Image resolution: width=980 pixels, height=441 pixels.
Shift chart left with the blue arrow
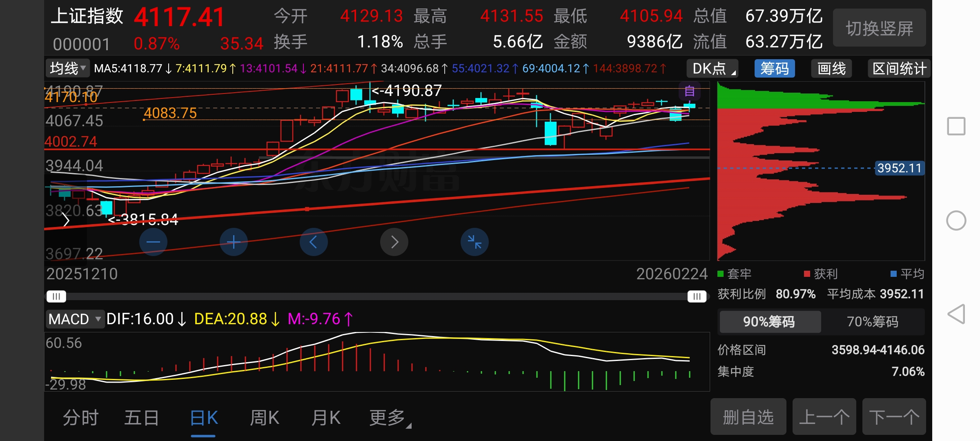[314, 242]
